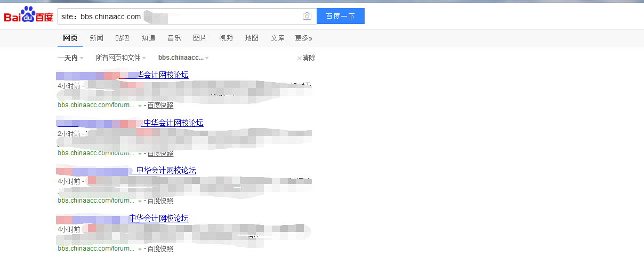Open 百度快照 of the third result

tap(160, 200)
